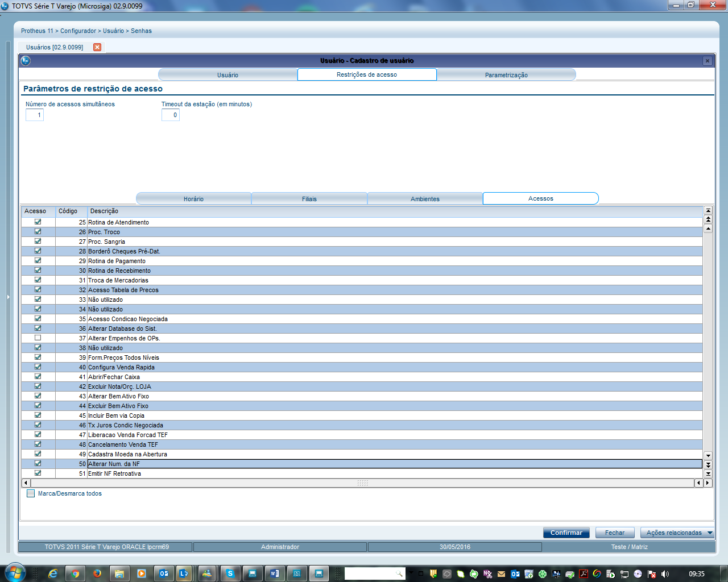Page down in the access list

[708, 464]
